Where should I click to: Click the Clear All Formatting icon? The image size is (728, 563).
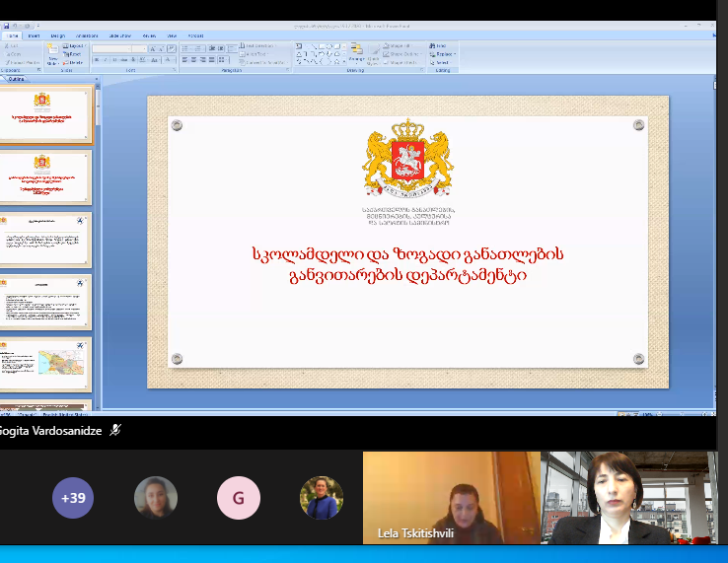point(172,48)
